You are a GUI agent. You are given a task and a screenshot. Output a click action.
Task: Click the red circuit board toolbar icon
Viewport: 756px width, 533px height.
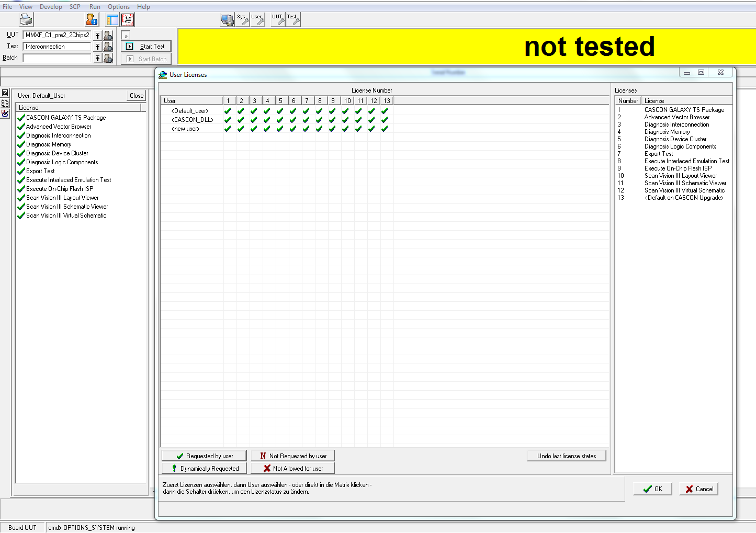click(x=128, y=20)
